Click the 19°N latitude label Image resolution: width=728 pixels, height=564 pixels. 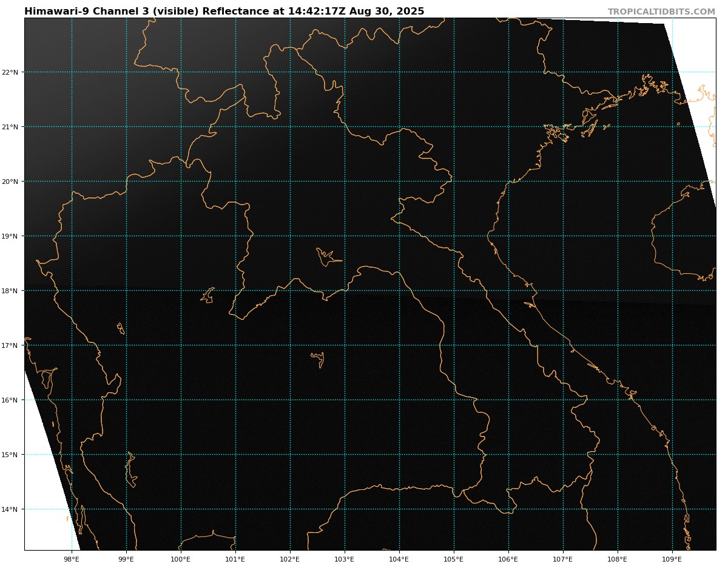11,236
